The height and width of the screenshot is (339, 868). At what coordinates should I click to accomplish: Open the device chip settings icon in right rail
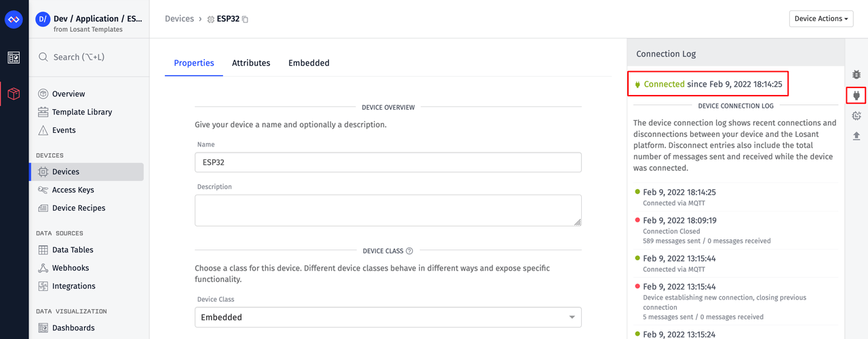tap(856, 116)
